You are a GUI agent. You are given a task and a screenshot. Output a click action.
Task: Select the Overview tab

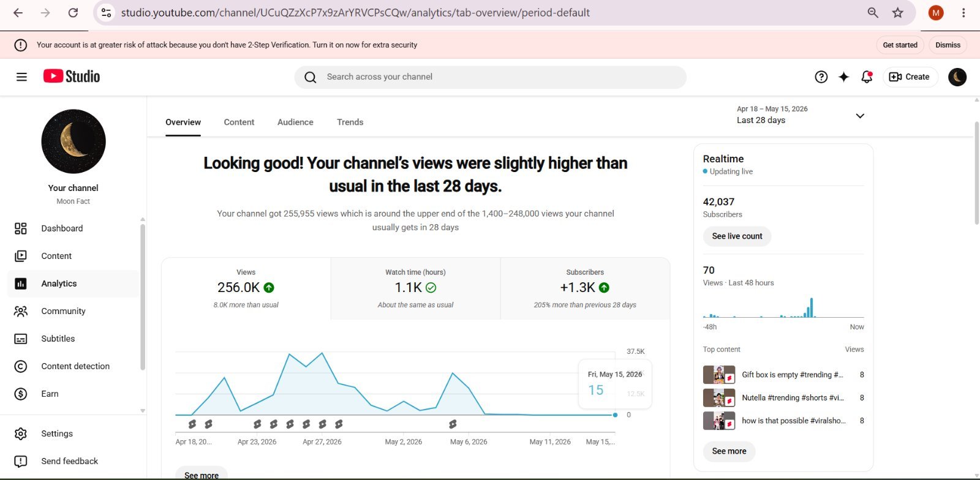pos(183,122)
